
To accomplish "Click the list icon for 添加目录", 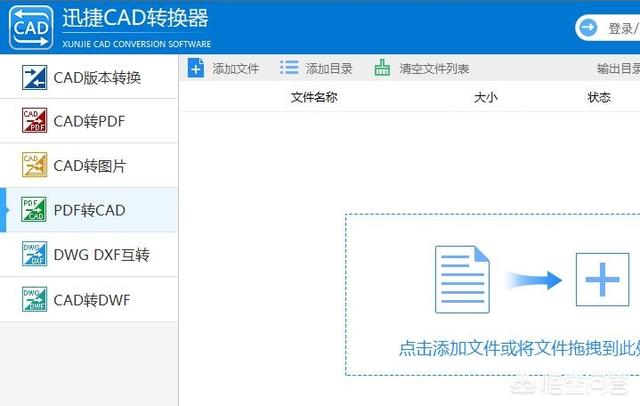I will click(x=289, y=68).
